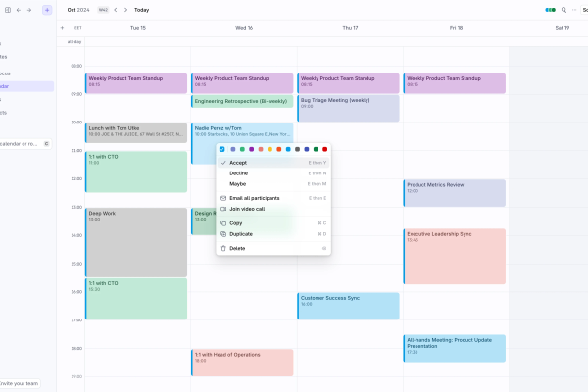Choose the dark green color swatch

(x=316, y=149)
